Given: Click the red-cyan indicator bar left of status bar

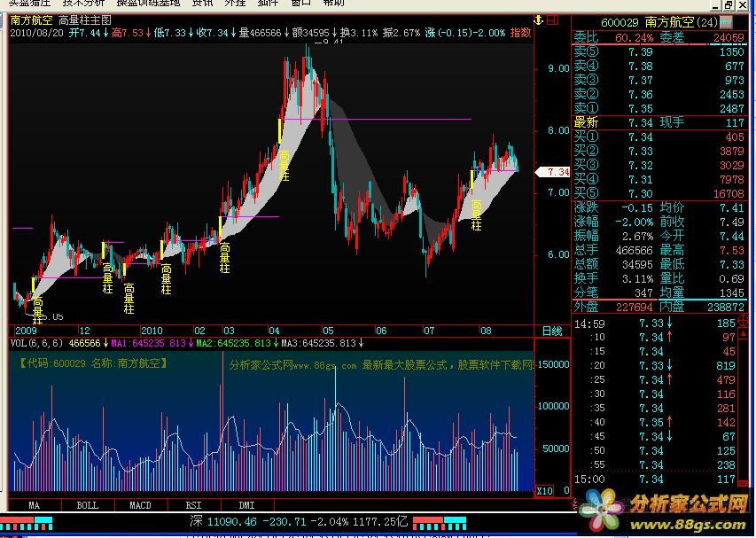Looking at the screenshot, I should 26,523.
